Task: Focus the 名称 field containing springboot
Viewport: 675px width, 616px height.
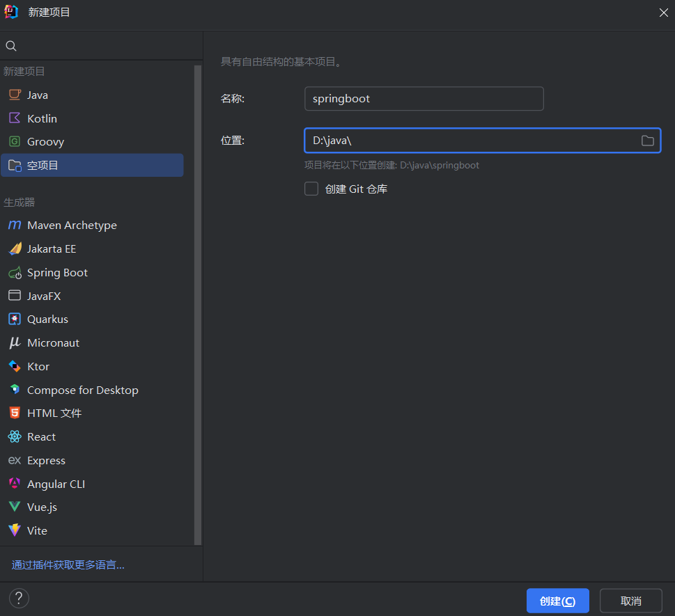Action: coord(424,99)
